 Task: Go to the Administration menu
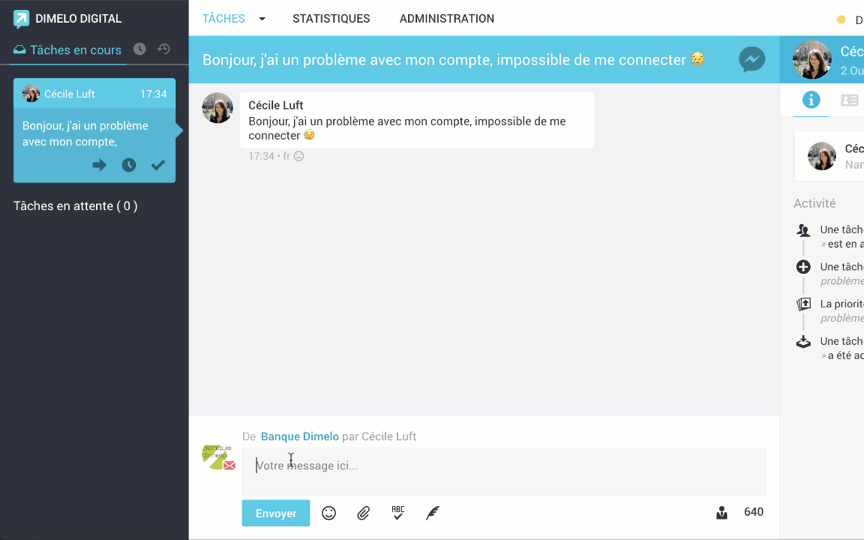(446, 19)
